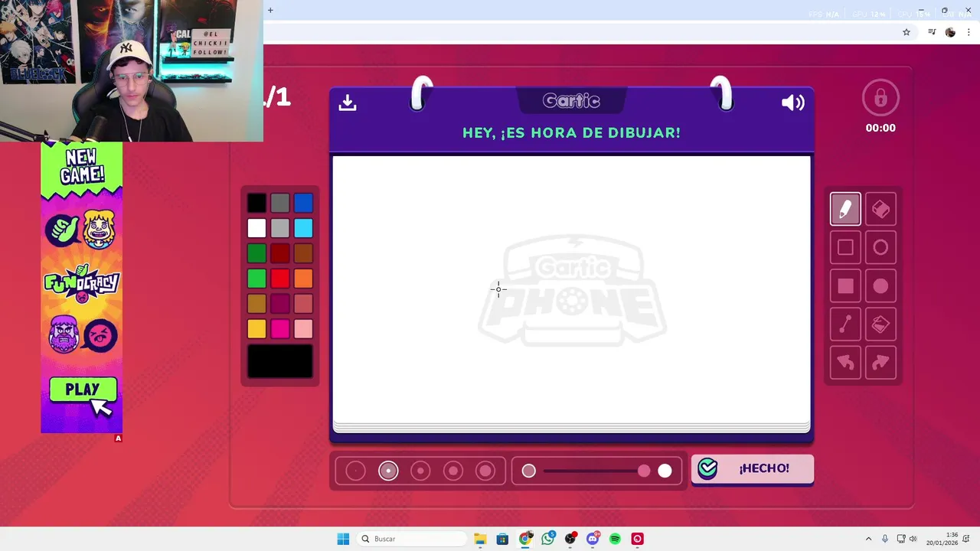Viewport: 980px width, 551px height.
Task: Select the third brush size
Action: click(x=420, y=471)
